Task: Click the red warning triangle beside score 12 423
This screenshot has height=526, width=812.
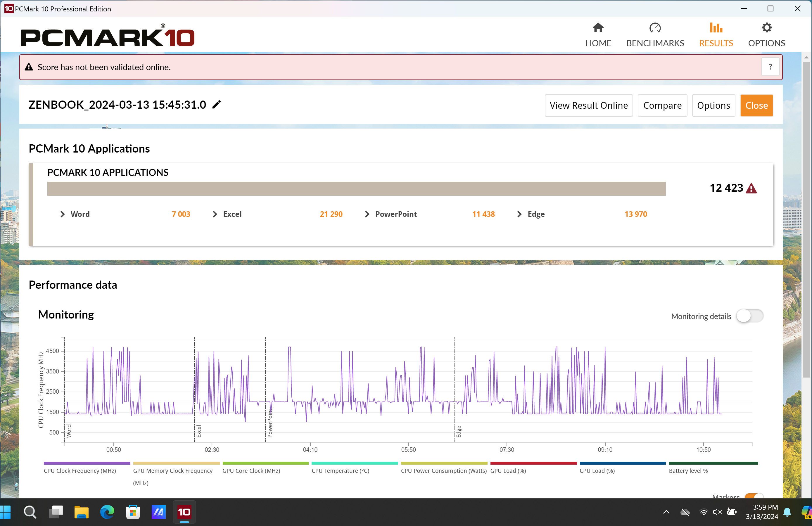Action: coord(751,188)
